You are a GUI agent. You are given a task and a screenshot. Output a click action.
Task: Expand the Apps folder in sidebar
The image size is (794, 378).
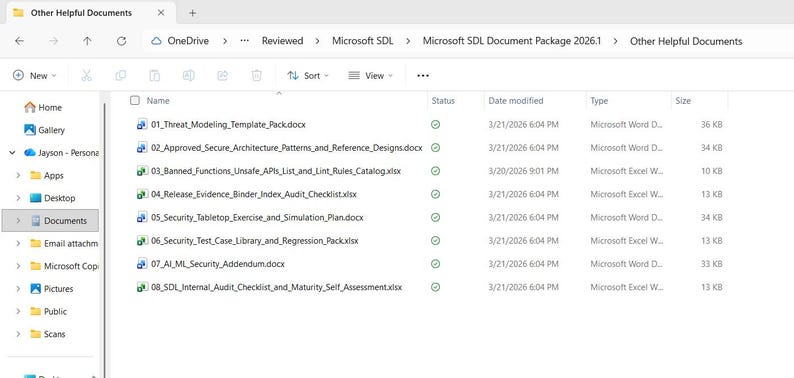18,175
